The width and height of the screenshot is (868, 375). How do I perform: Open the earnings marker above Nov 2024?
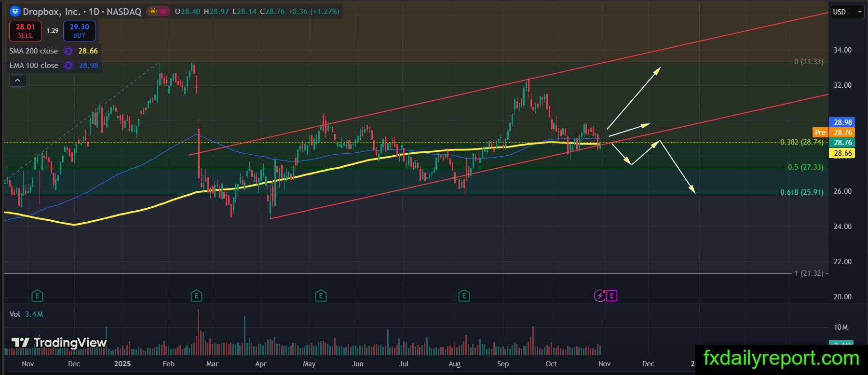tap(37, 295)
